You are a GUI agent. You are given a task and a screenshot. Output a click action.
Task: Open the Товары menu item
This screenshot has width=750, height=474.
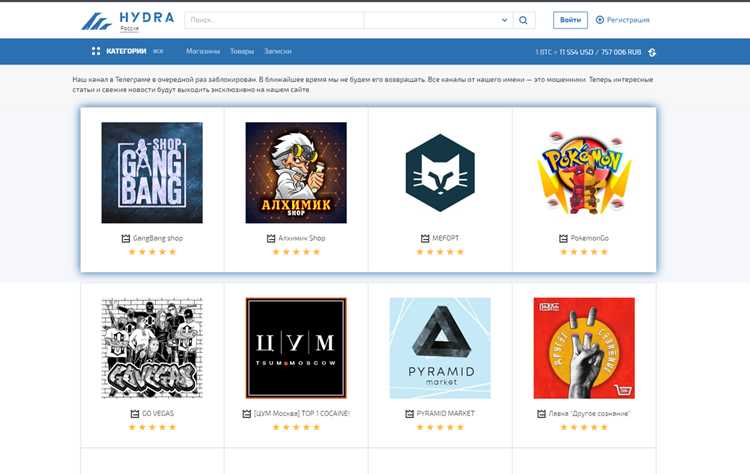(242, 51)
